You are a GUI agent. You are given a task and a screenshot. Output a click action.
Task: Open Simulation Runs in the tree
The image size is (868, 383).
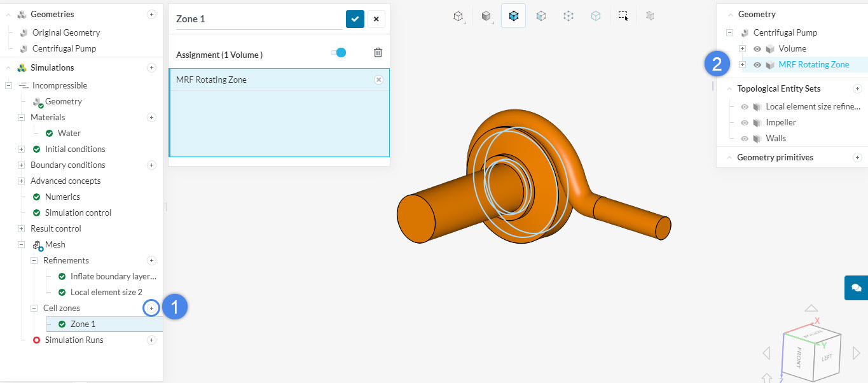click(x=74, y=340)
